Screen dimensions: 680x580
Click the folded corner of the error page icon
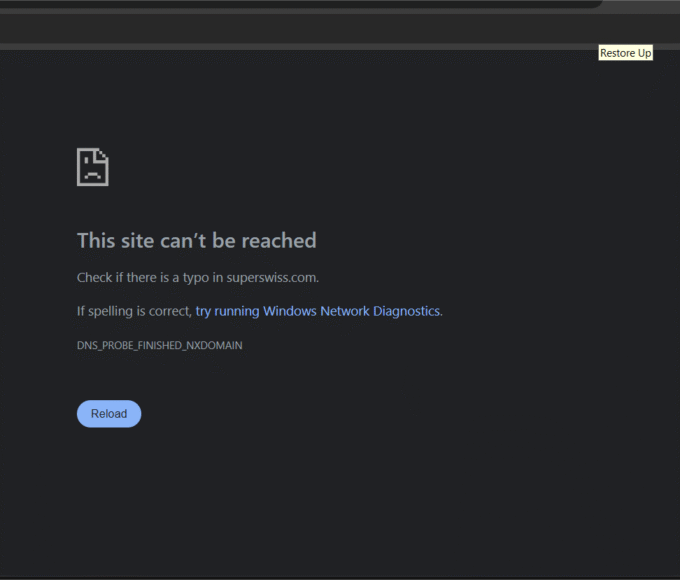(x=103, y=153)
